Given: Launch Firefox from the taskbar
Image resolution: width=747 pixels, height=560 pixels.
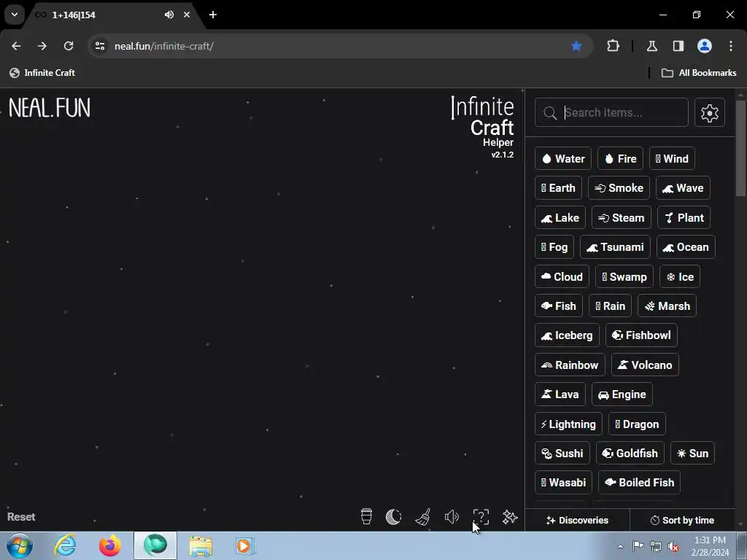Looking at the screenshot, I should point(110,545).
